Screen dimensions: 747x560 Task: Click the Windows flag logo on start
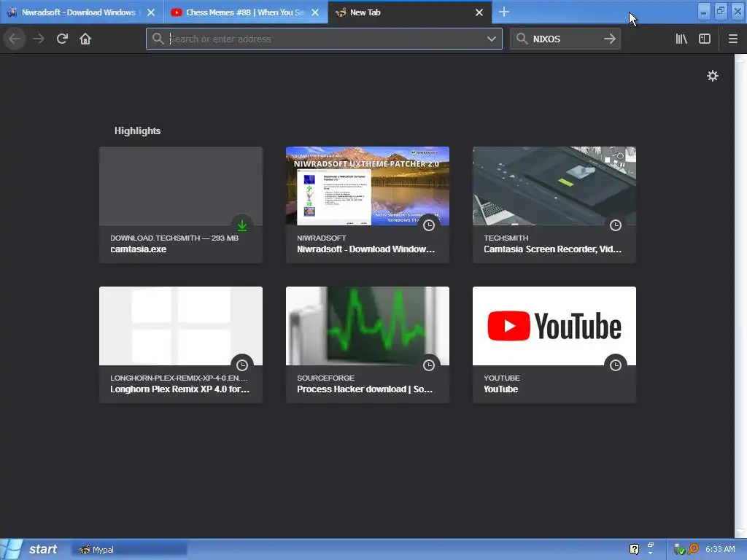pos(12,550)
